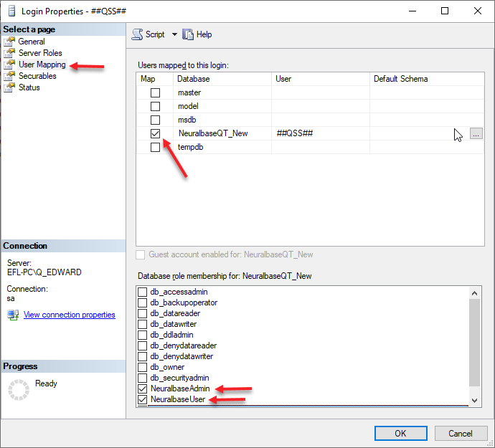The height and width of the screenshot is (448, 495).
Task: Enable the db_backupoperator role
Action: [142, 302]
